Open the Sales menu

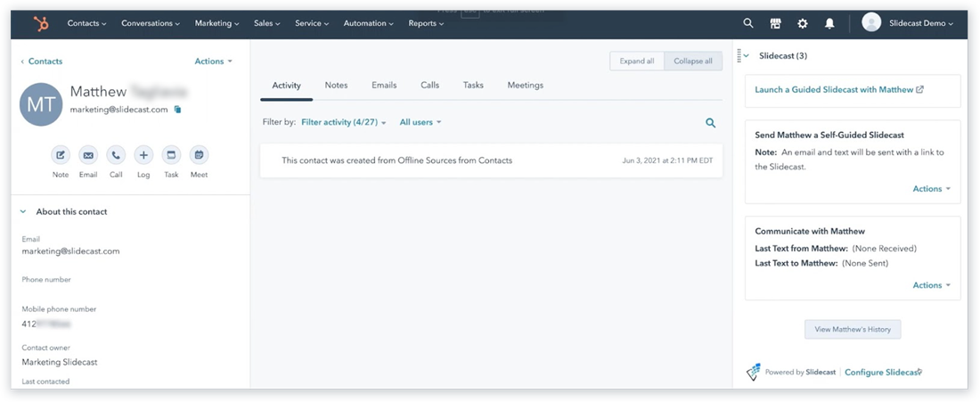tap(267, 23)
